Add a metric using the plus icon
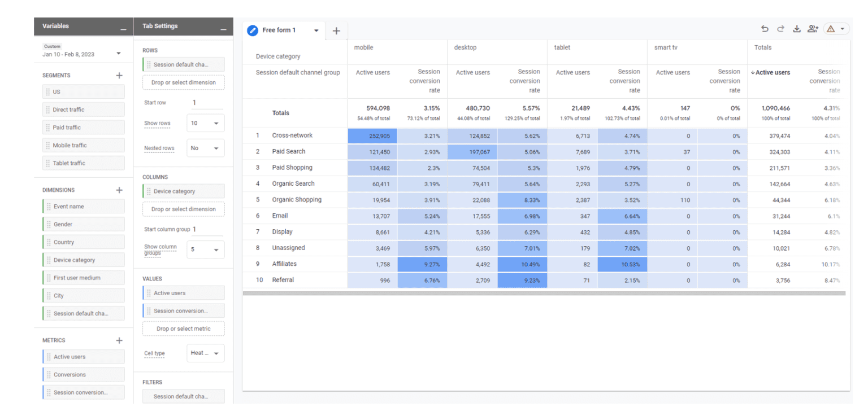 point(119,340)
